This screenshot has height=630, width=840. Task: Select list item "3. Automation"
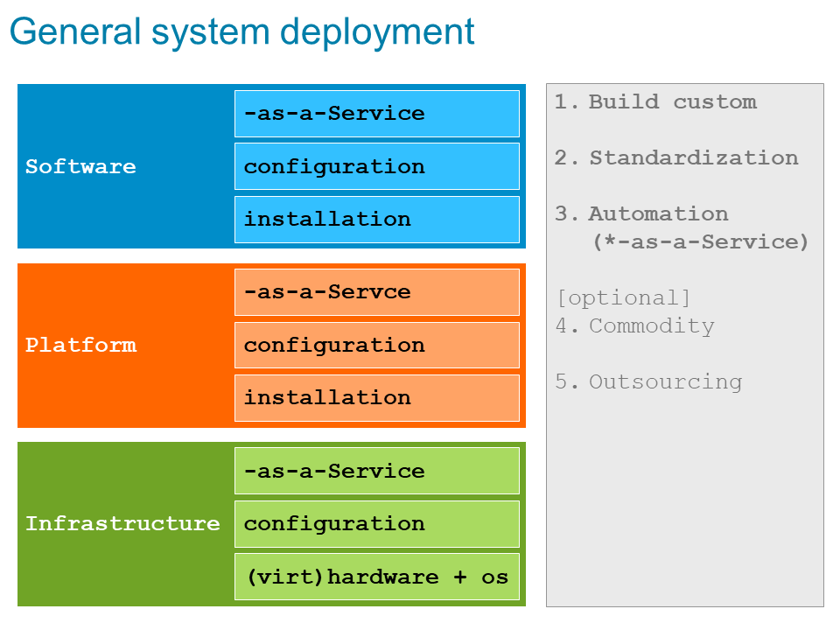click(641, 213)
